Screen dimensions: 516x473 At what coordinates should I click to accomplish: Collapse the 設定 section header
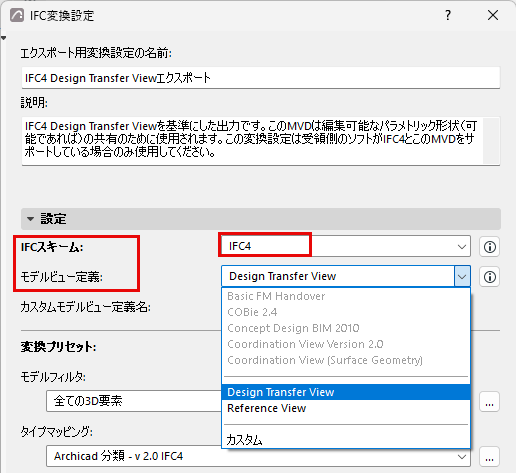(261, 219)
